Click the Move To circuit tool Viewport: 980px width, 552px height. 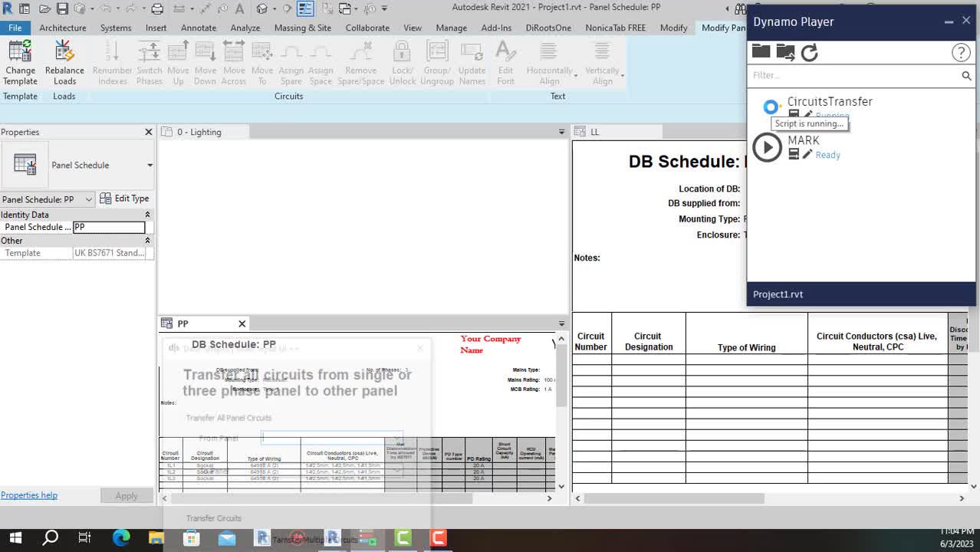(262, 63)
